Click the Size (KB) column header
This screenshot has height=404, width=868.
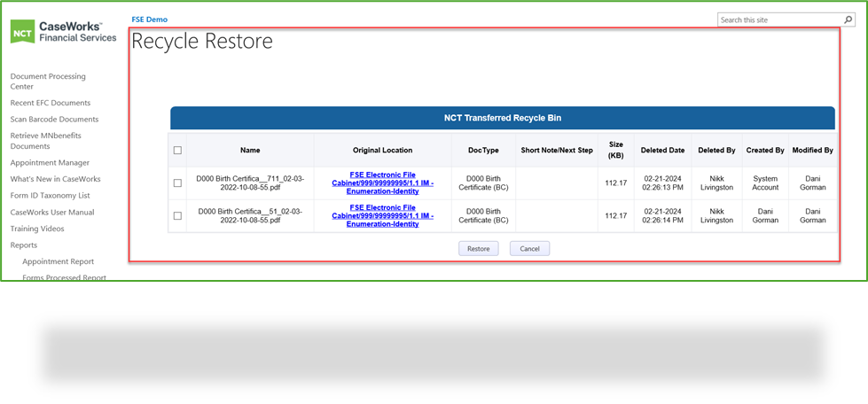pyautogui.click(x=615, y=150)
